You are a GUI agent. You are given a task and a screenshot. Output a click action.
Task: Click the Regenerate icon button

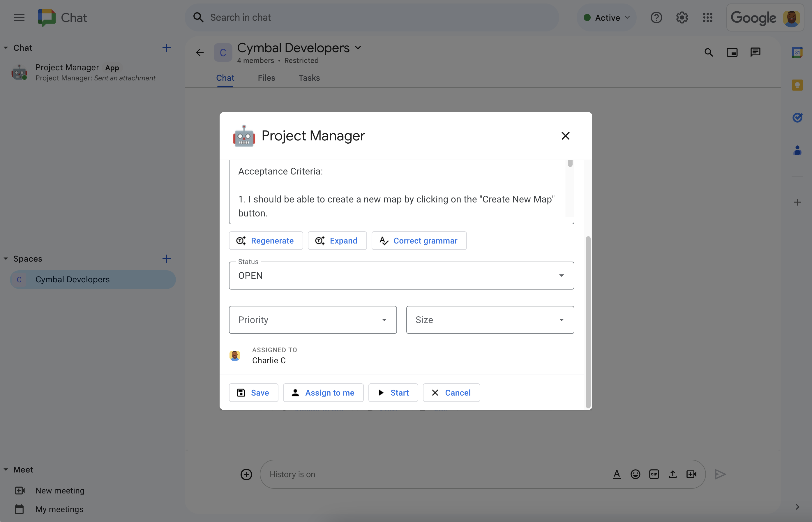[x=241, y=240]
